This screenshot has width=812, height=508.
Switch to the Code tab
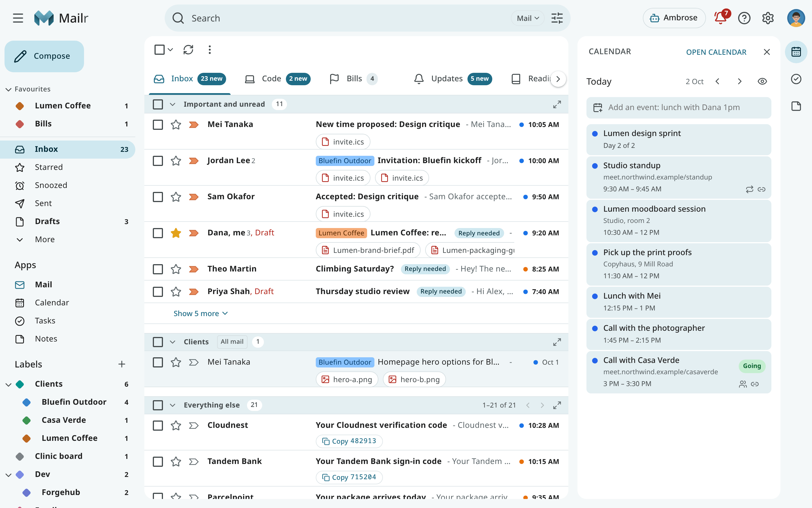(277, 79)
